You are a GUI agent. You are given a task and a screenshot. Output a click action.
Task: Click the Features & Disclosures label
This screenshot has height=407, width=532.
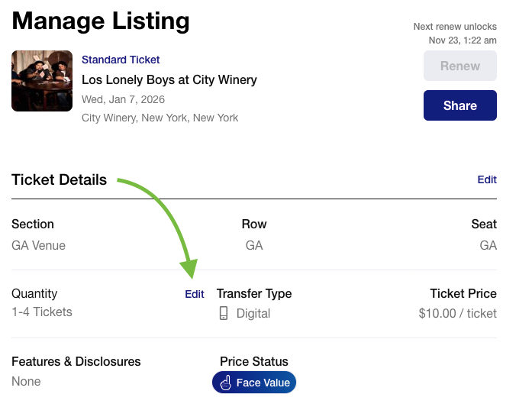(76, 361)
